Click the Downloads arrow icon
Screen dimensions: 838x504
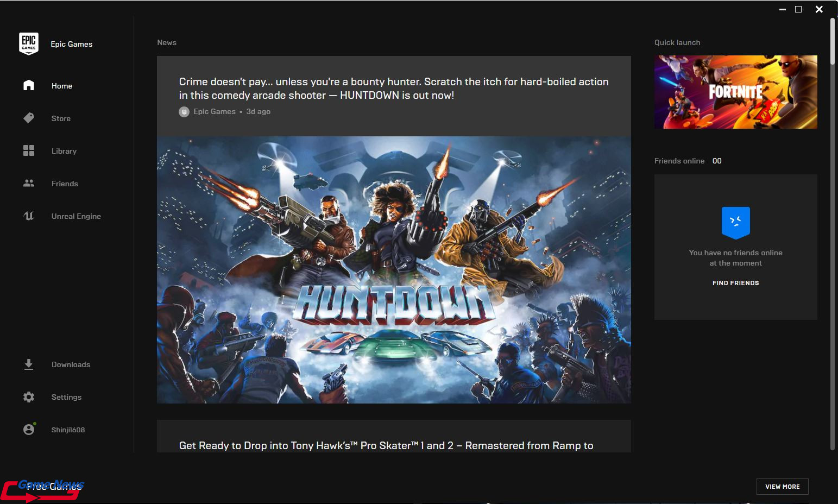point(29,364)
